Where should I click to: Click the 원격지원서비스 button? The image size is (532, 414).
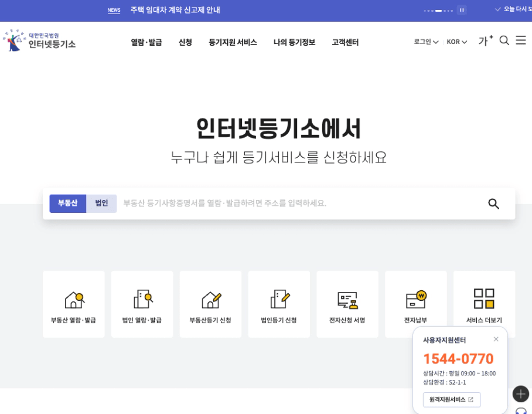[x=451, y=400]
